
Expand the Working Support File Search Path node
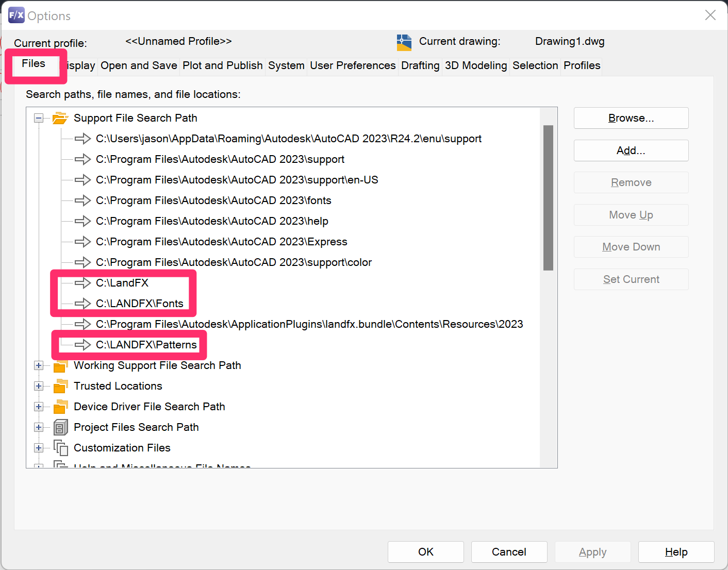pyautogui.click(x=39, y=365)
